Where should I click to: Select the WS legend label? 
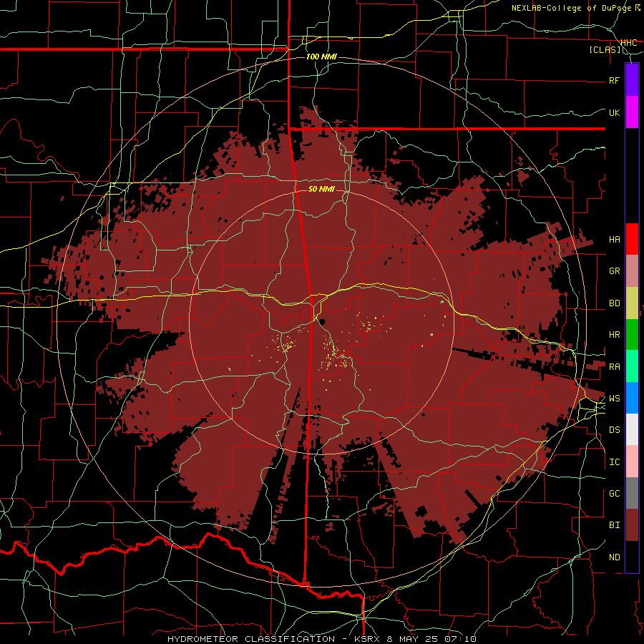point(614,399)
